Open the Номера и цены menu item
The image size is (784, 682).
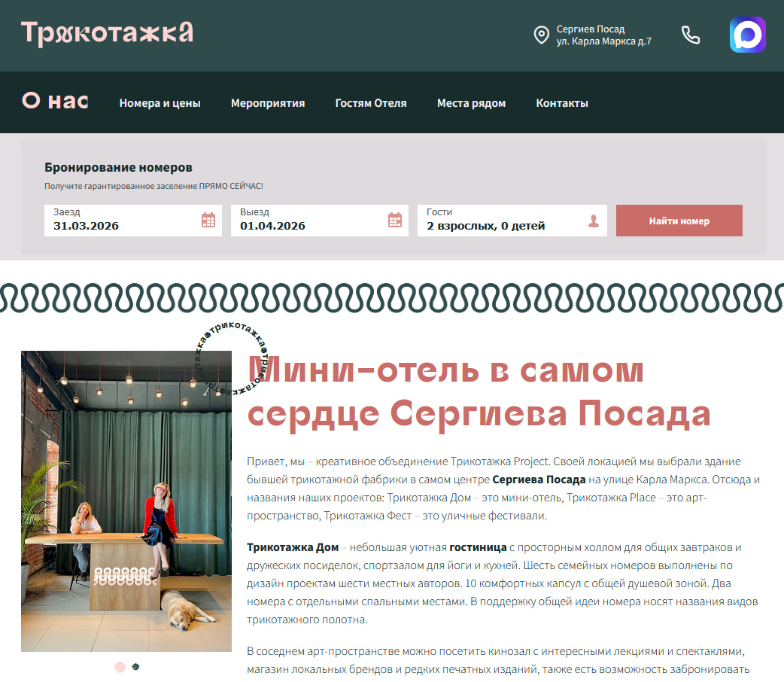pyautogui.click(x=160, y=103)
